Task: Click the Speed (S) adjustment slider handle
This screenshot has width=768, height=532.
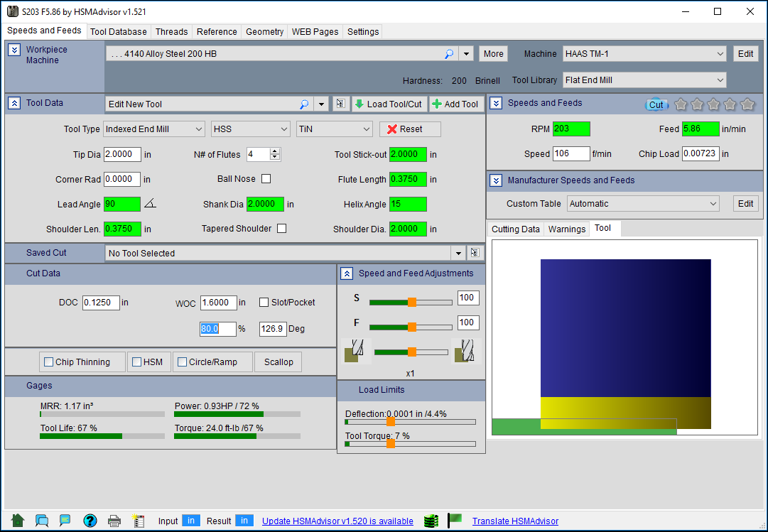Action: tap(411, 302)
